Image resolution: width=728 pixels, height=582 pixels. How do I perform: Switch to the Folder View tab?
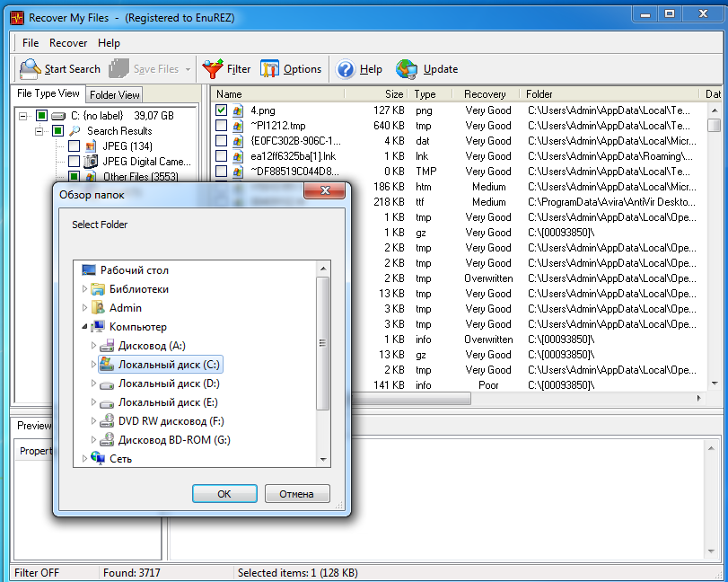tap(115, 95)
